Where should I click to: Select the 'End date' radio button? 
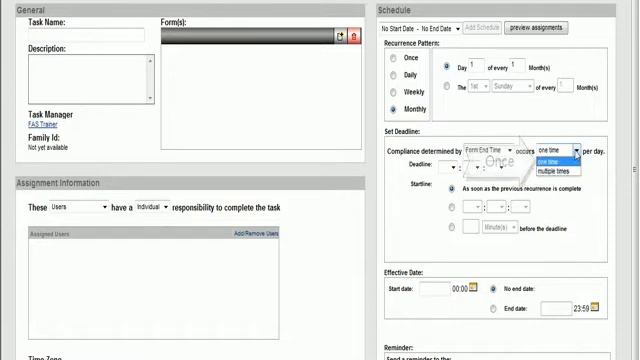[x=493, y=309]
